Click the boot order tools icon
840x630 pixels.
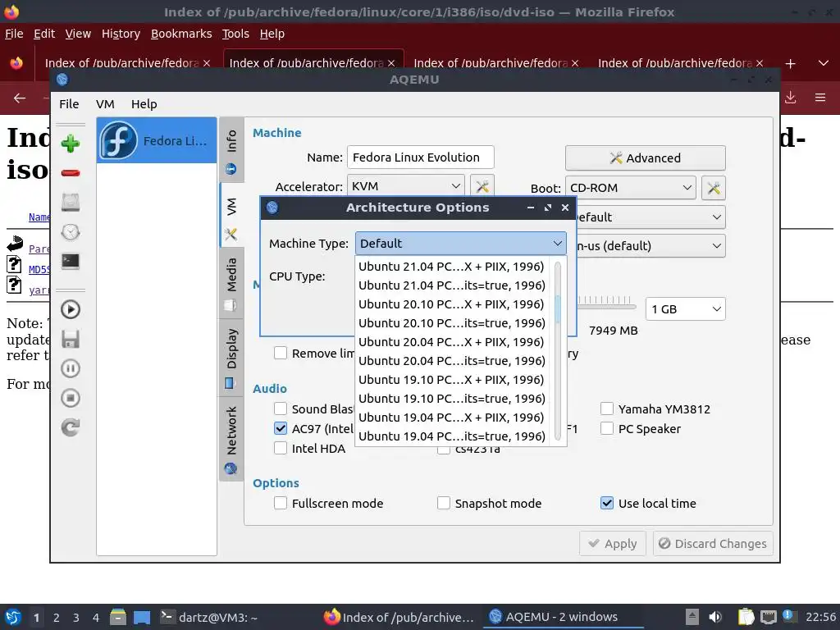click(x=714, y=188)
